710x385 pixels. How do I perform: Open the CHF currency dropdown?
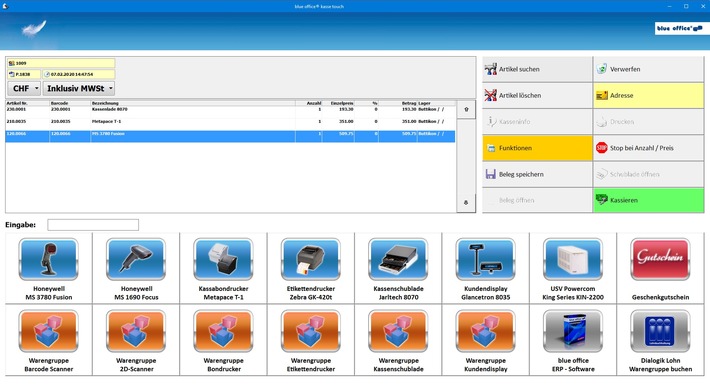[24, 88]
